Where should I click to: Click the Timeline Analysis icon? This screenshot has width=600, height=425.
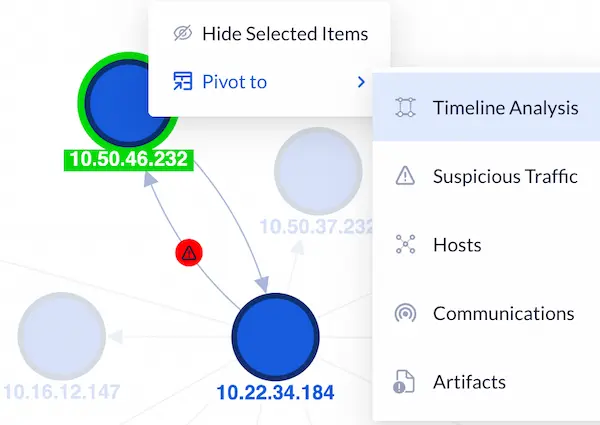point(405,107)
